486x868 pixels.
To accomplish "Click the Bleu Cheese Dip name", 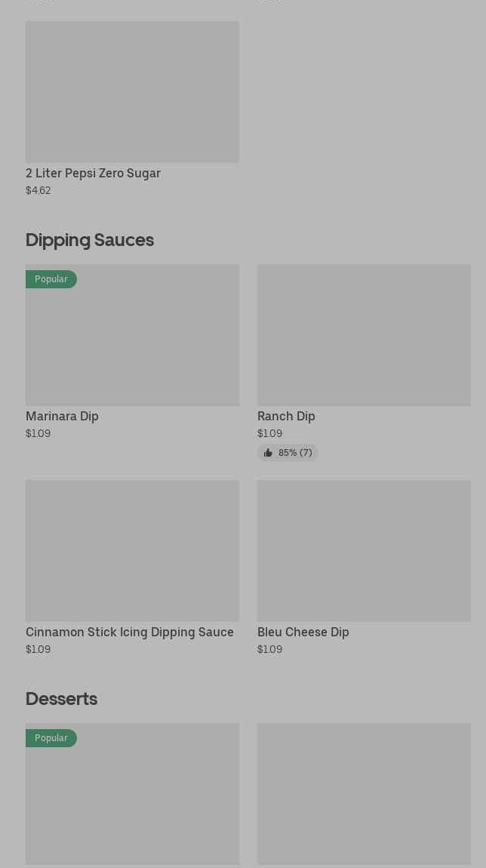I will [303, 633].
